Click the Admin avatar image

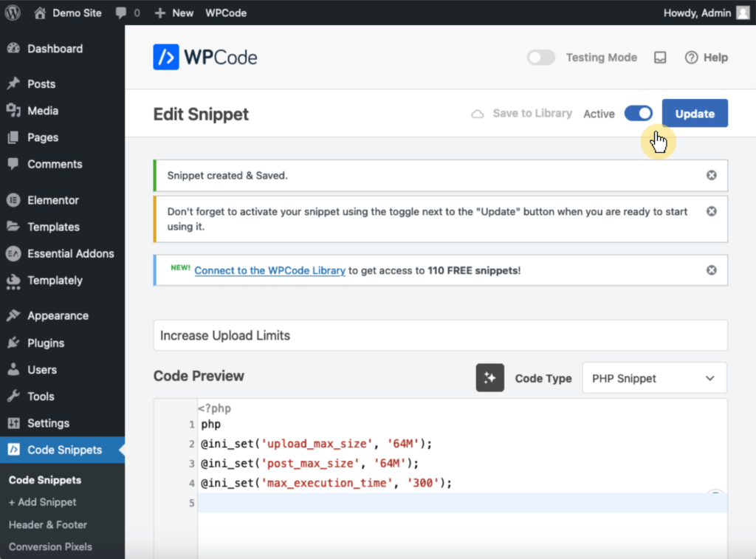[743, 13]
